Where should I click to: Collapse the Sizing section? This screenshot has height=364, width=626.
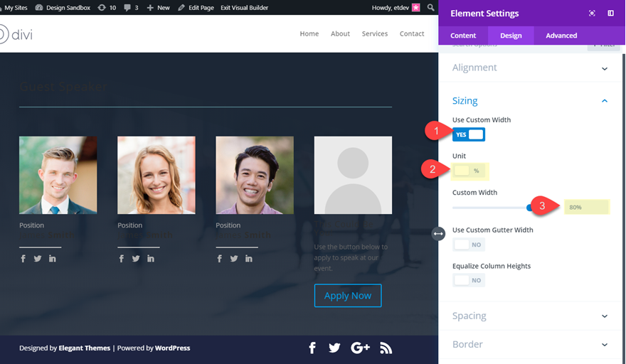pos(530,101)
